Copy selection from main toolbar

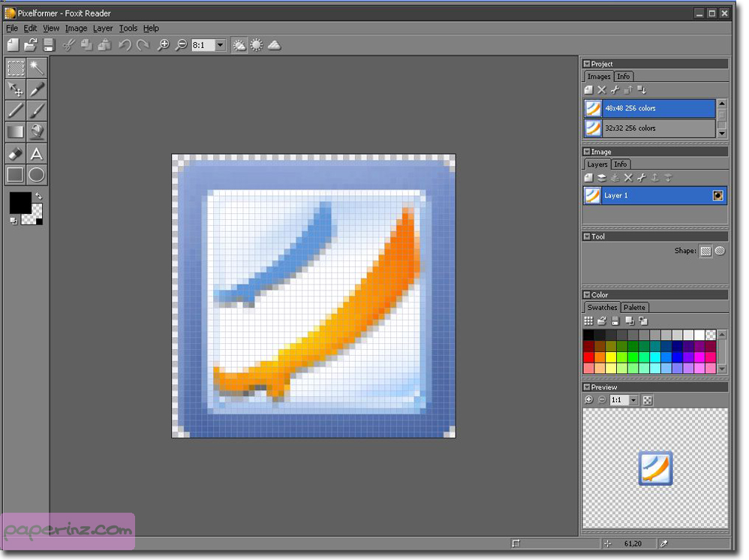pos(86,45)
